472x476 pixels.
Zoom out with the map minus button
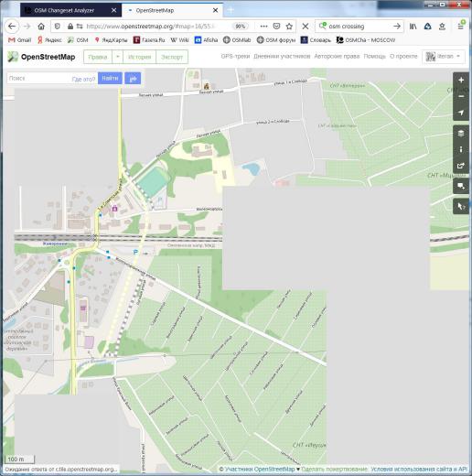(x=461, y=96)
